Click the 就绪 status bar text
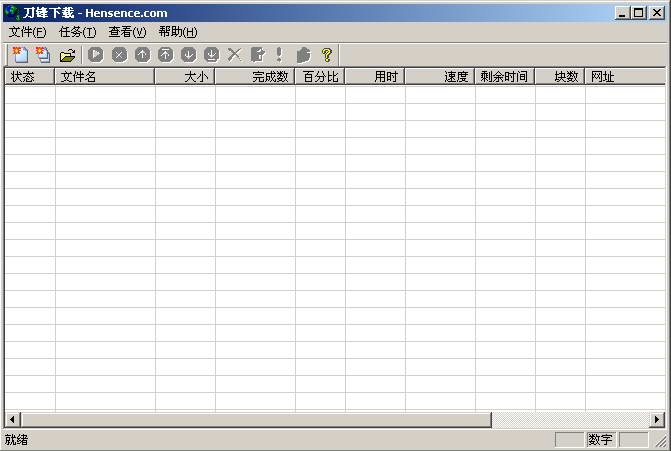This screenshot has height=451, width=671. [16, 439]
